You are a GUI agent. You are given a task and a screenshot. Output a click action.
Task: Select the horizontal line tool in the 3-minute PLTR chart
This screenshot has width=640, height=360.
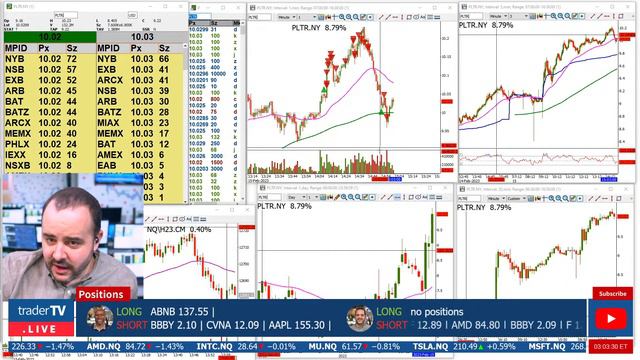tap(607, 16)
